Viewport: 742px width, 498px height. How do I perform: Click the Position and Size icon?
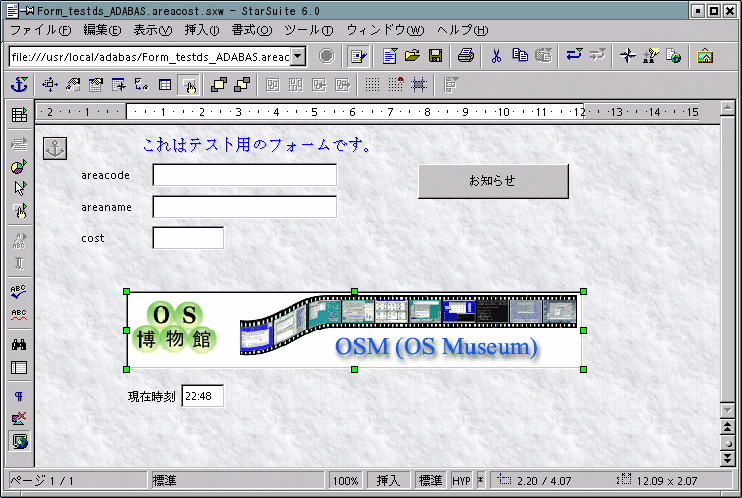[50, 85]
